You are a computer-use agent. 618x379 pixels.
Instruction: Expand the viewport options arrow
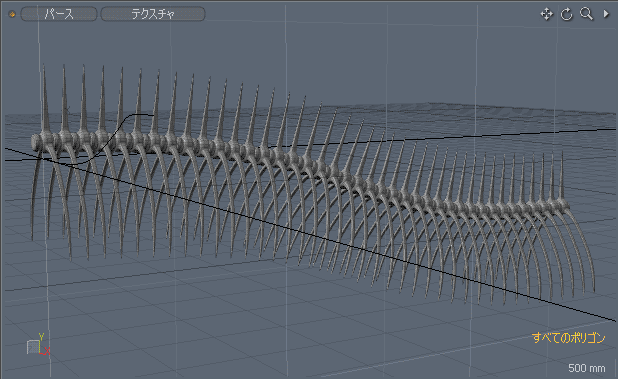pyautogui.click(x=606, y=14)
